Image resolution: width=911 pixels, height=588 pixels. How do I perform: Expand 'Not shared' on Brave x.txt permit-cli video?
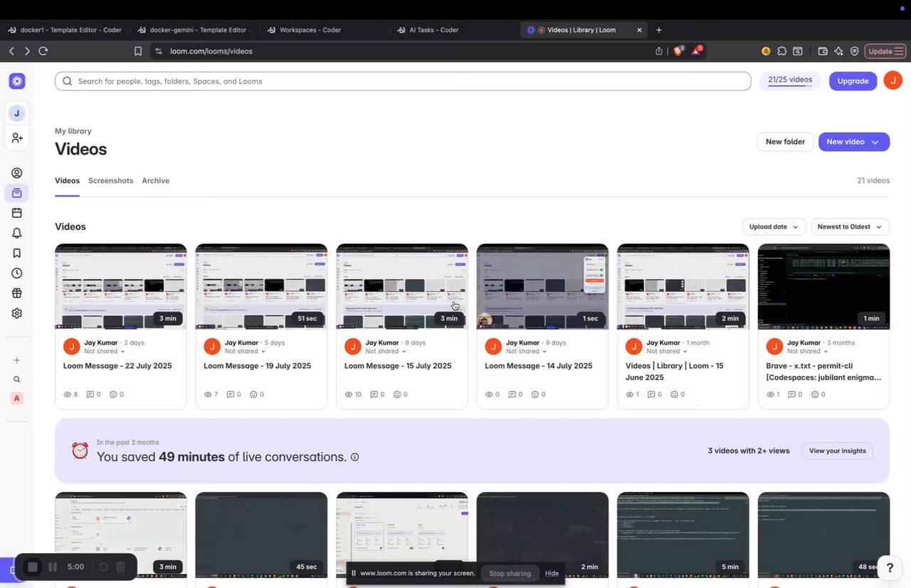point(808,351)
